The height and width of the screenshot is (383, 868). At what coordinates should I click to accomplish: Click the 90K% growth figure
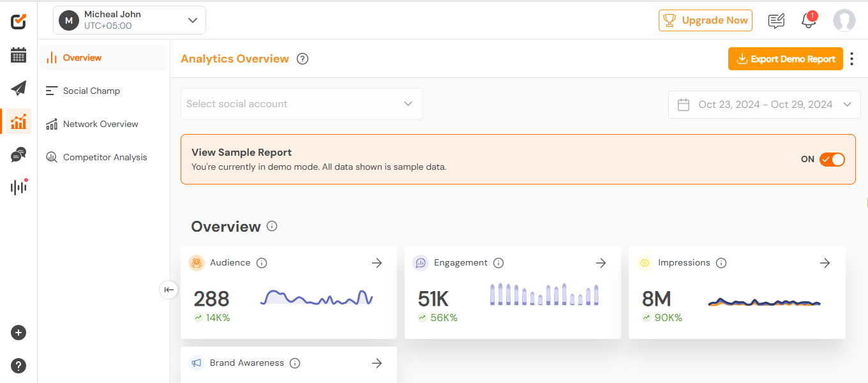pyautogui.click(x=668, y=317)
